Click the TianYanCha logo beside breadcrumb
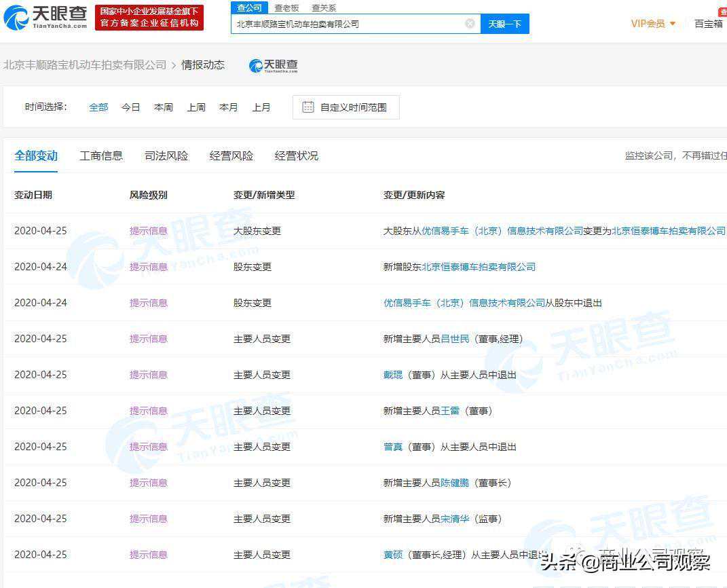This screenshot has width=727, height=588. pos(274,65)
